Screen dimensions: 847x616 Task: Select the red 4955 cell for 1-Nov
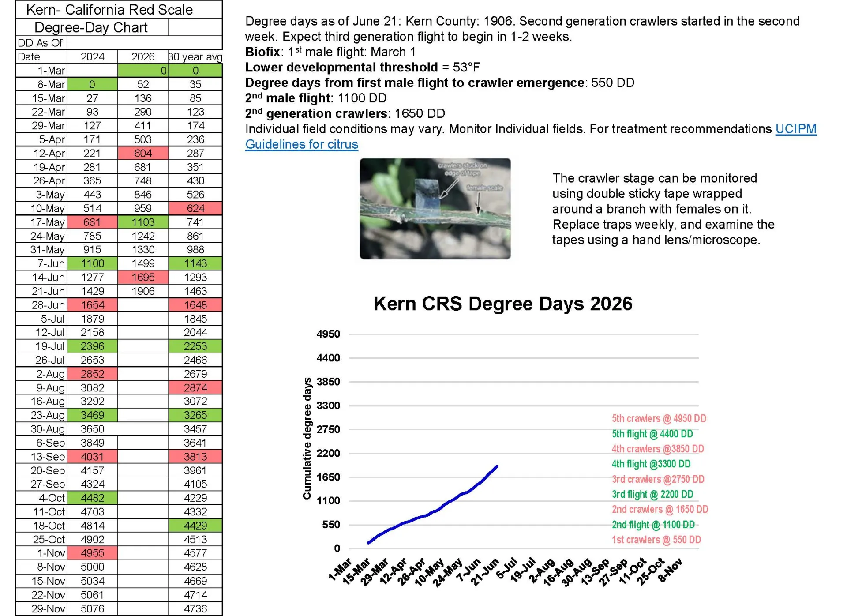92,553
